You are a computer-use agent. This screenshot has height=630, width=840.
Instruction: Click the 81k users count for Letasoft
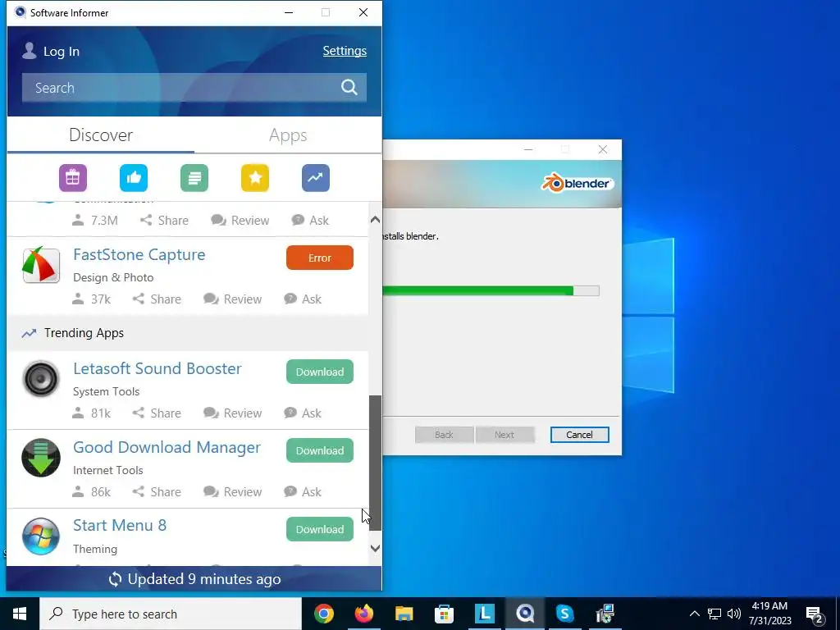pos(92,413)
